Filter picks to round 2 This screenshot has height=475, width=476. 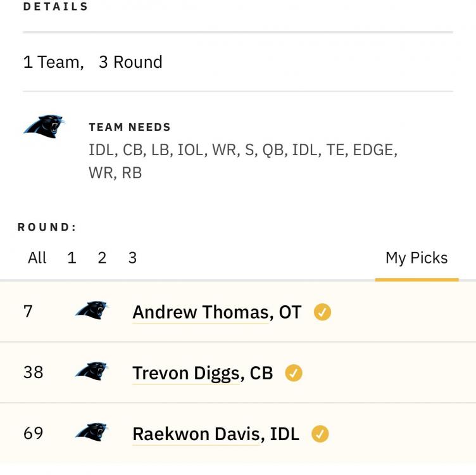pyautogui.click(x=102, y=258)
